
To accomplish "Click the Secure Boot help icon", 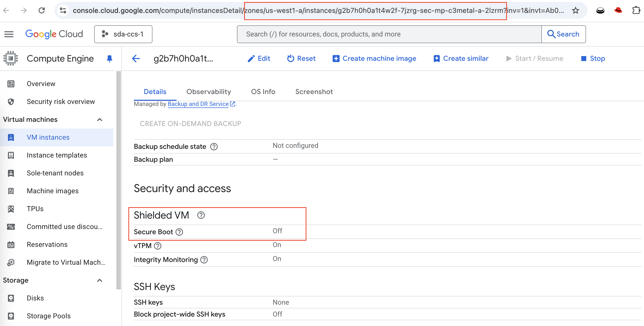I will point(179,232).
